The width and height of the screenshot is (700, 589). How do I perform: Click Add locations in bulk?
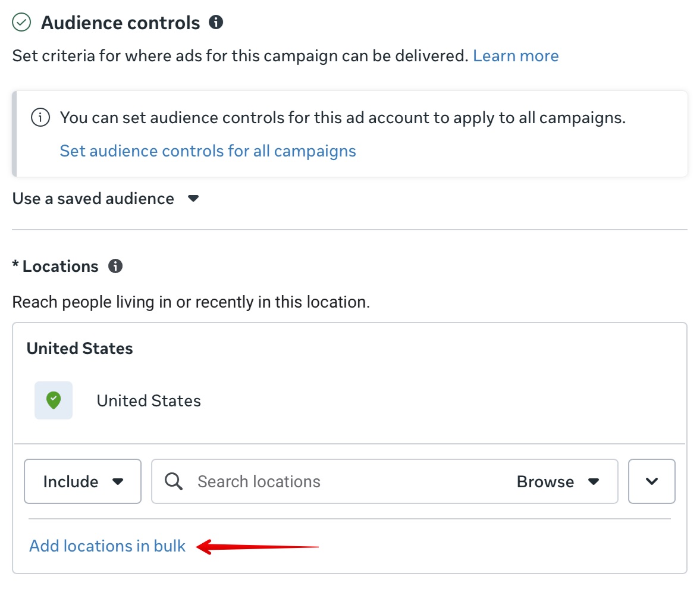point(106,546)
